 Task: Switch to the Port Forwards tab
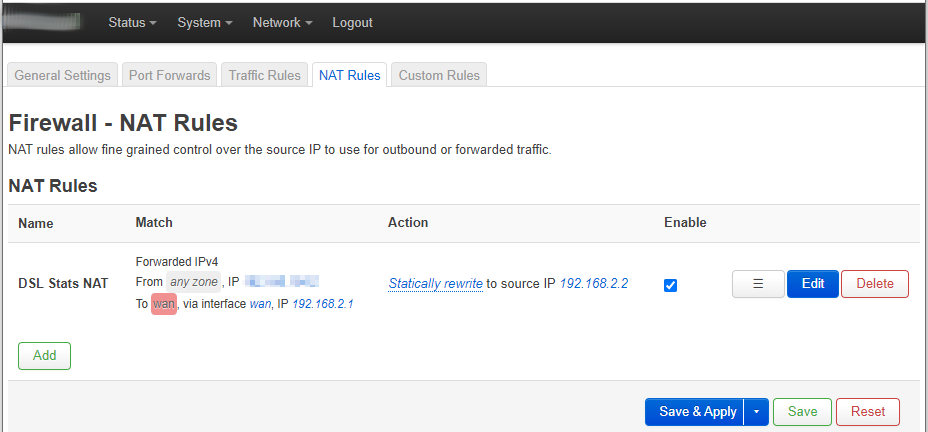[169, 75]
